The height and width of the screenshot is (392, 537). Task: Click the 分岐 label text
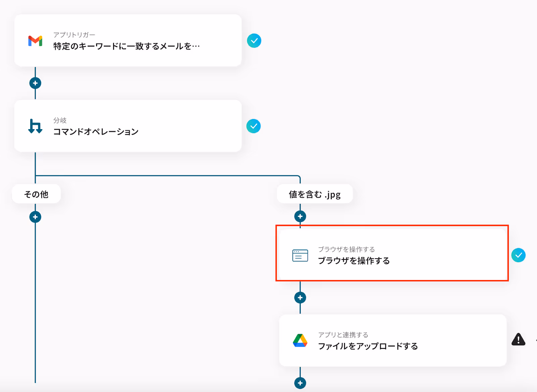click(x=60, y=120)
